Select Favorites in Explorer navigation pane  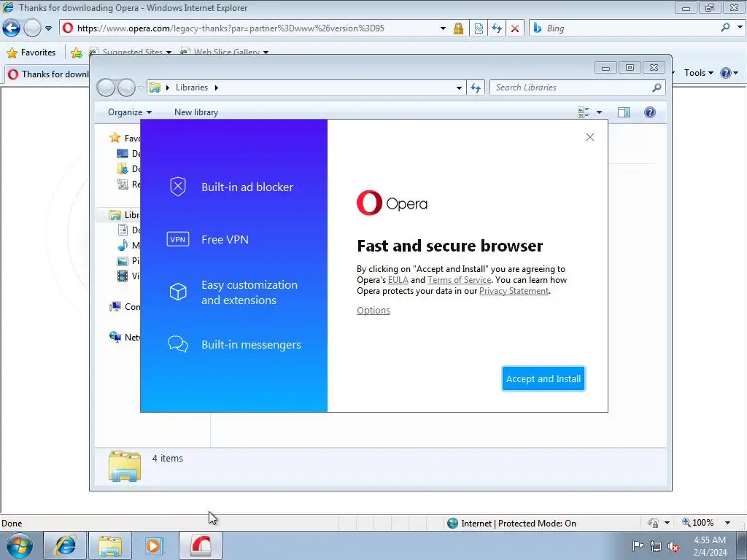[x=124, y=138]
